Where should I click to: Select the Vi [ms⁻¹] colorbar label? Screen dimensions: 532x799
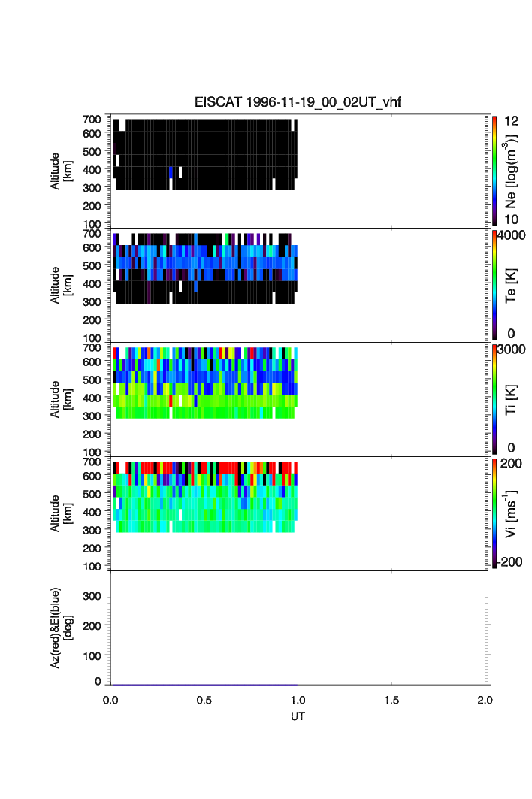point(511,513)
